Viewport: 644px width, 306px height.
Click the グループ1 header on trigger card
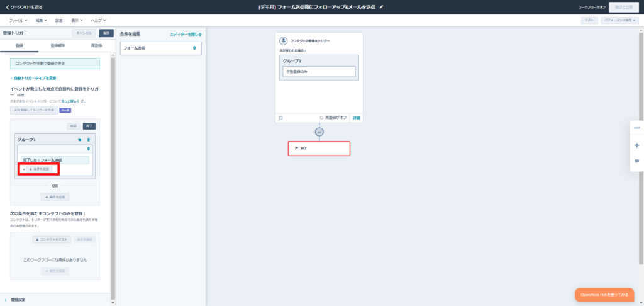click(x=291, y=61)
